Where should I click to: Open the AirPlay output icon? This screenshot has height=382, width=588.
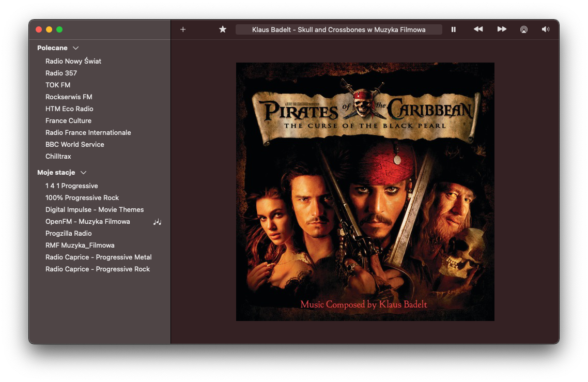click(524, 29)
